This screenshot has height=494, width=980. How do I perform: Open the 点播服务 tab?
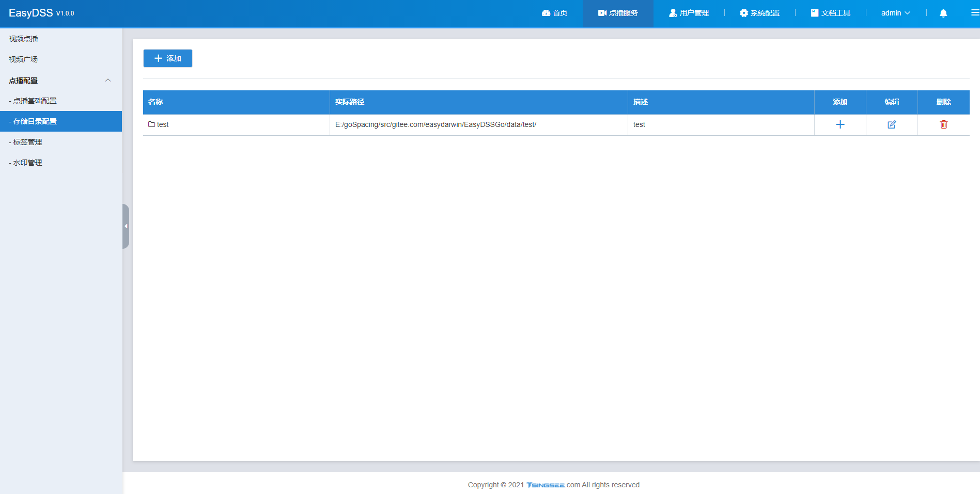pos(618,13)
